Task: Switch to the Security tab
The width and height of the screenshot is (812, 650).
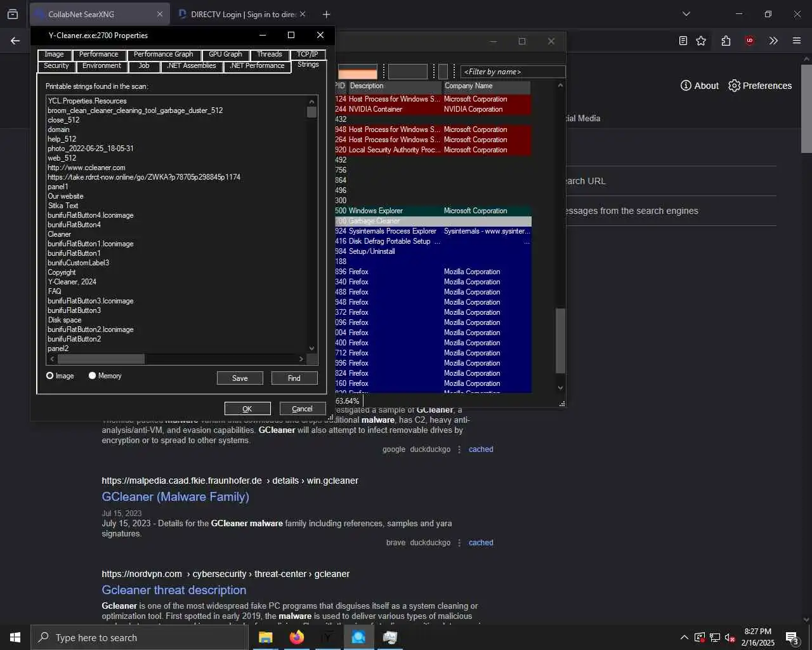Action: (x=56, y=66)
